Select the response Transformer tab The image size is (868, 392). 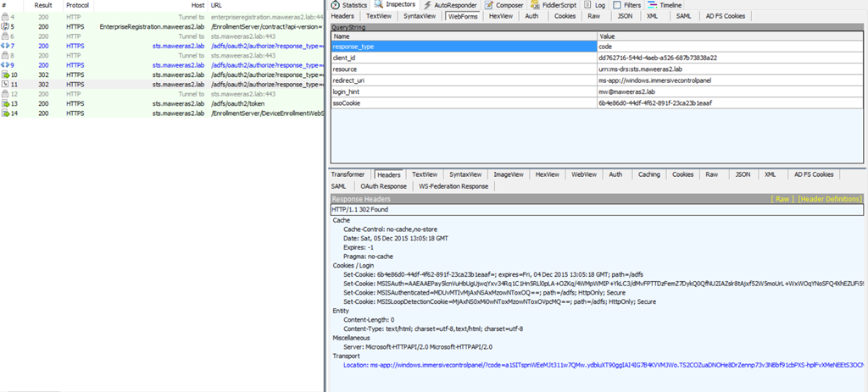[348, 174]
